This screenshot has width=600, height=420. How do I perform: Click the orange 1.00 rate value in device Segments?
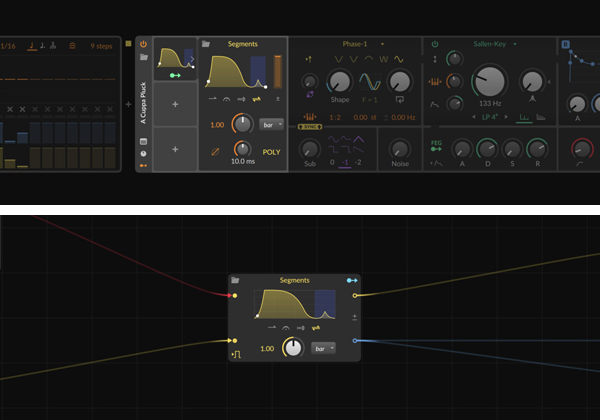pyautogui.click(x=217, y=125)
